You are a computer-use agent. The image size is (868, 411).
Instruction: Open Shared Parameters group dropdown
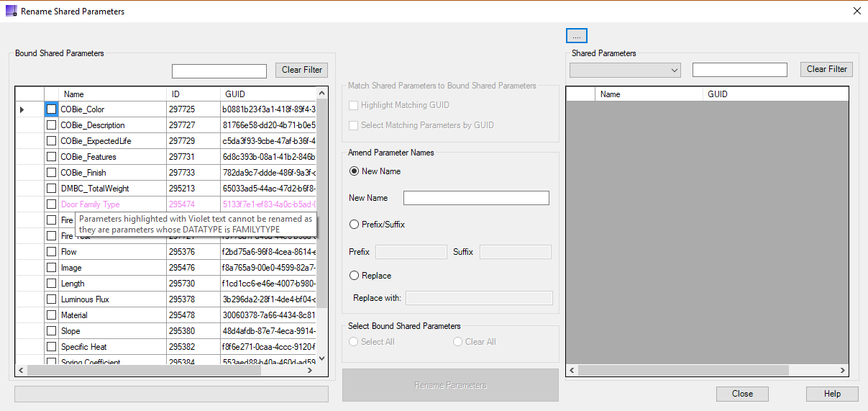(x=625, y=70)
